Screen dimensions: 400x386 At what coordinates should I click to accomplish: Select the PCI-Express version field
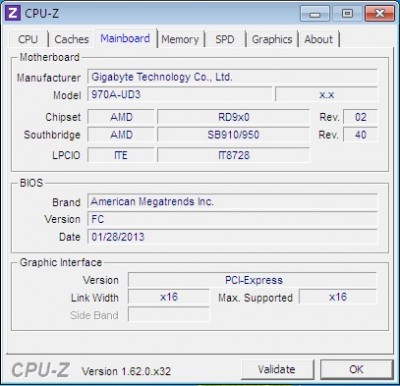tap(253, 280)
